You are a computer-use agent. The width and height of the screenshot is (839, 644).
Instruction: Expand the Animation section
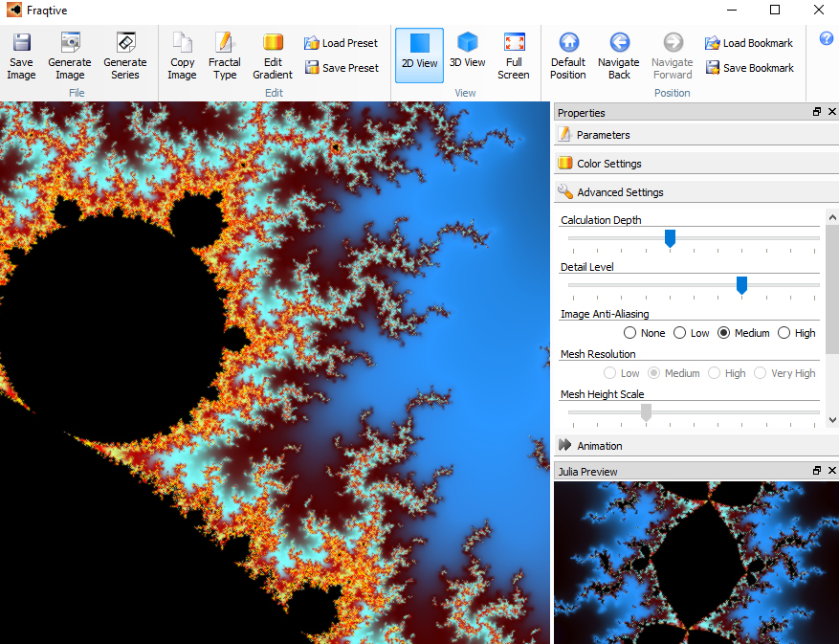point(599,446)
